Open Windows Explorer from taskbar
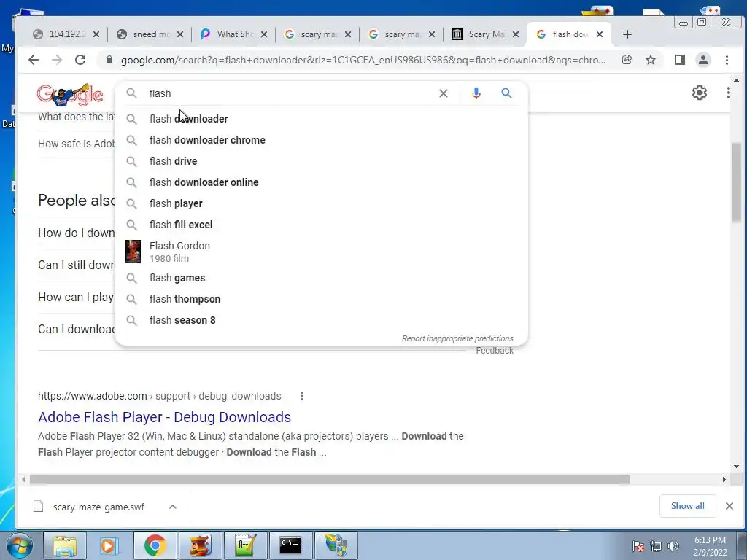The image size is (747, 560). [65, 545]
